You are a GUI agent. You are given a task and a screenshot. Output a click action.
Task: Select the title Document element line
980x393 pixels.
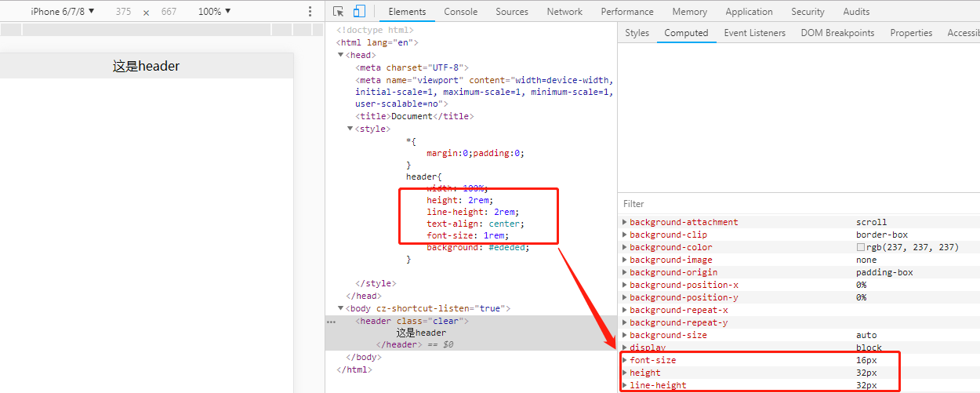click(415, 116)
